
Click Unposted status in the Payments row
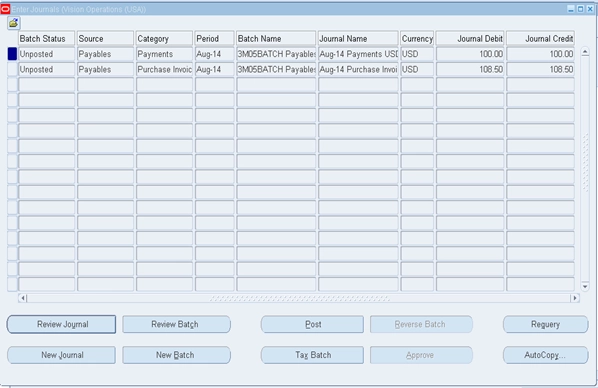coord(47,54)
